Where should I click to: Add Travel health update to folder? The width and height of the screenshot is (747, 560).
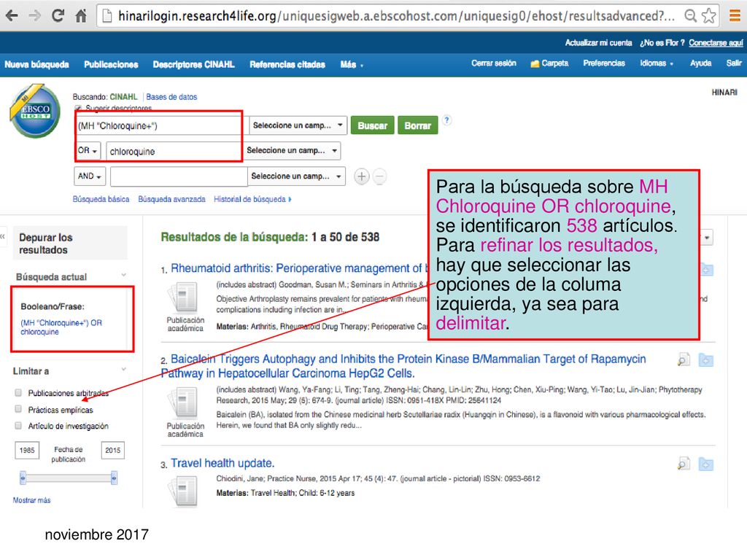(705, 464)
